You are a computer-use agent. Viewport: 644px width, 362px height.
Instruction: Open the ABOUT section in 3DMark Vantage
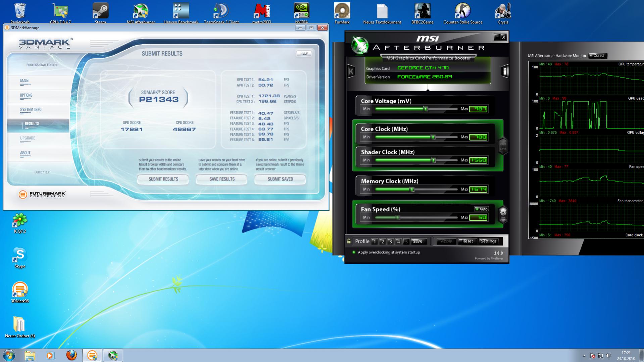25,153
